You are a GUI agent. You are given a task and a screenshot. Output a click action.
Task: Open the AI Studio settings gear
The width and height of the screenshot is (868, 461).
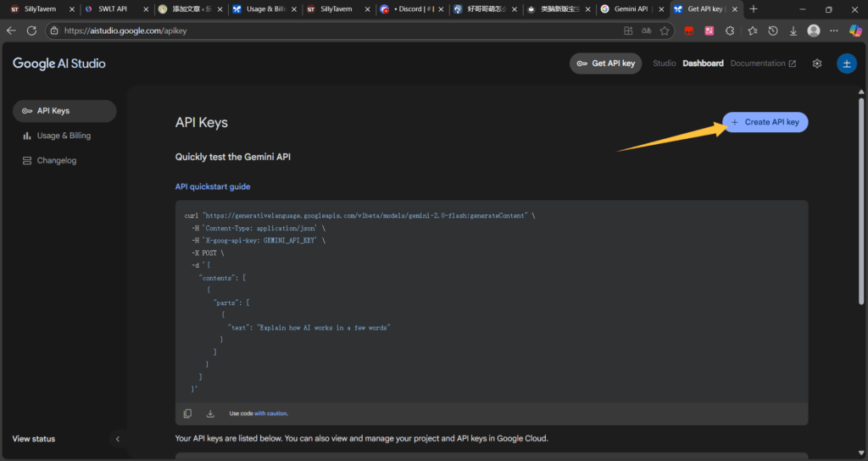(x=817, y=64)
